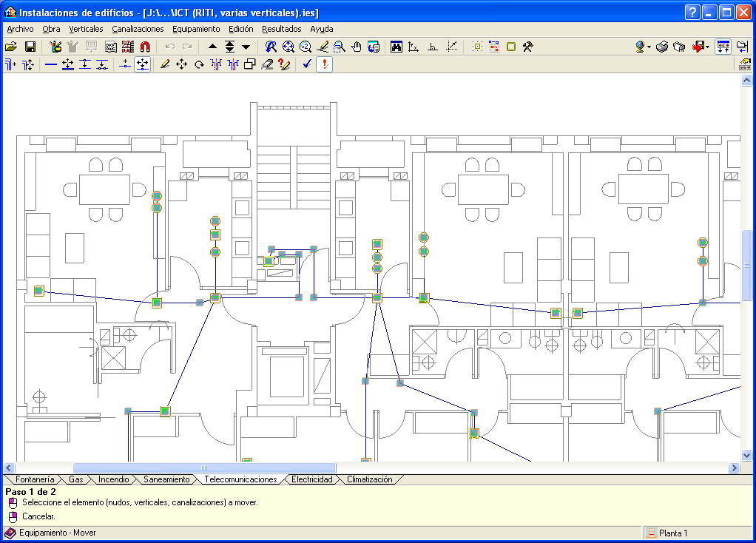Click the help question mark title bar button
756x543 pixels.
(x=692, y=12)
